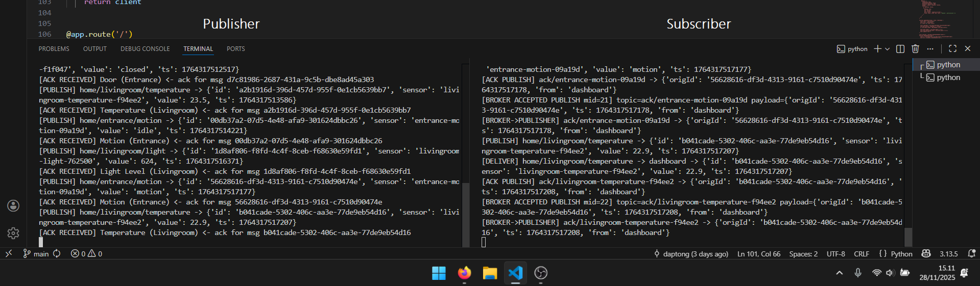This screenshot has width=980, height=286.
Task: Open notifications bell in VS Code status bar
Action: tap(971, 253)
